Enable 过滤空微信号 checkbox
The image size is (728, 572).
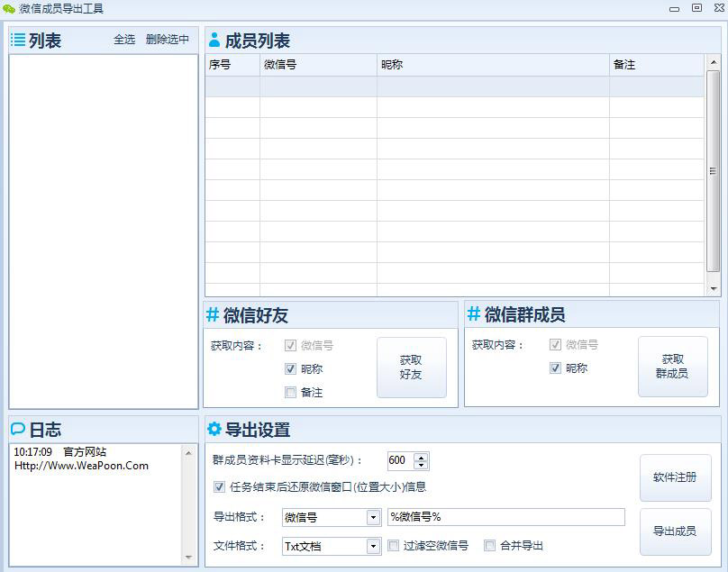point(394,545)
